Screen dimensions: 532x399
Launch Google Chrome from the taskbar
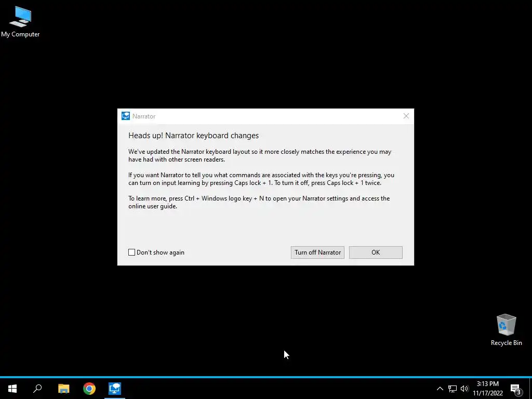(x=89, y=389)
